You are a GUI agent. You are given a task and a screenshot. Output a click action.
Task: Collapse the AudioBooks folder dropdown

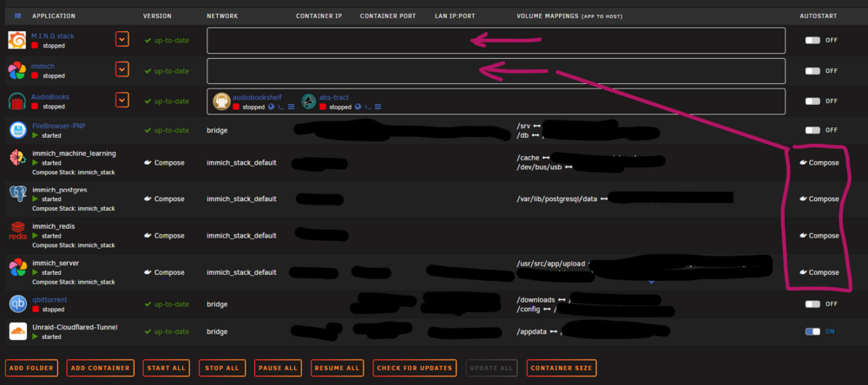click(122, 100)
